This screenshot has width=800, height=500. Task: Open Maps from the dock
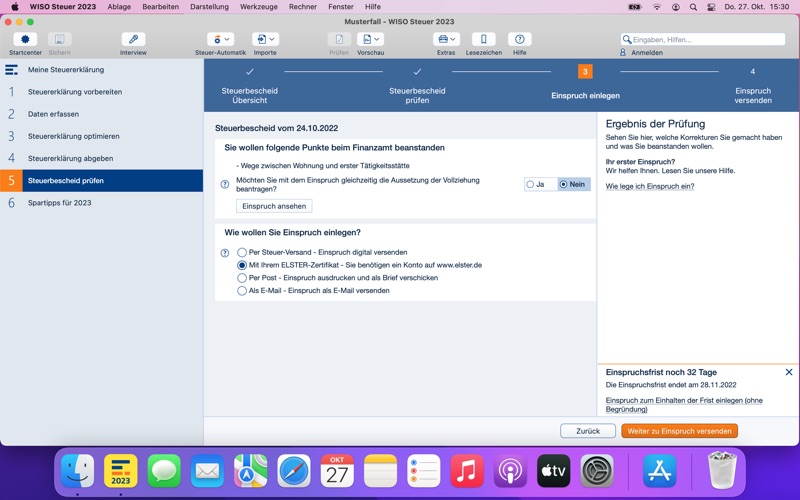(x=251, y=470)
